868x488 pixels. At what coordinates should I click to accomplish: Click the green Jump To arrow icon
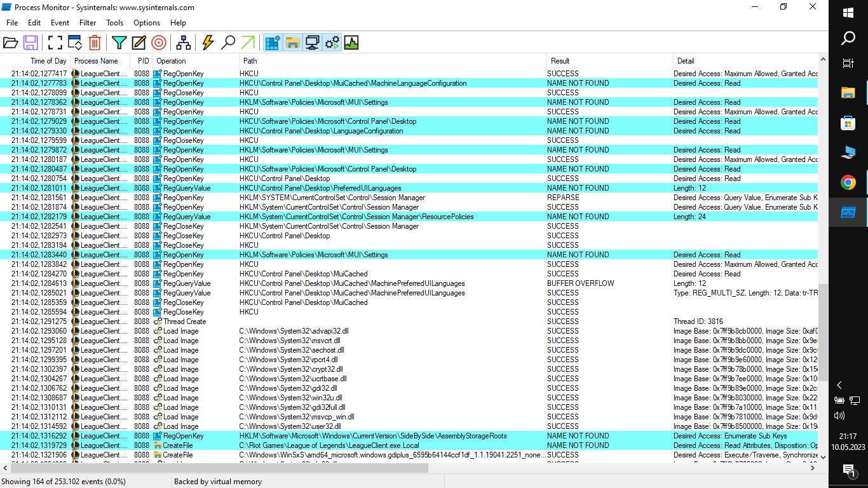248,43
